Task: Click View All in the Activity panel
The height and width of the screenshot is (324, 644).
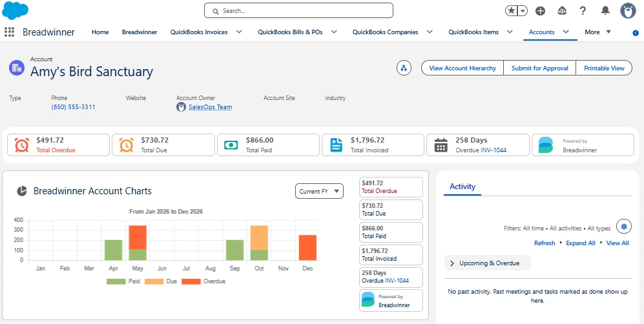Action: click(618, 243)
